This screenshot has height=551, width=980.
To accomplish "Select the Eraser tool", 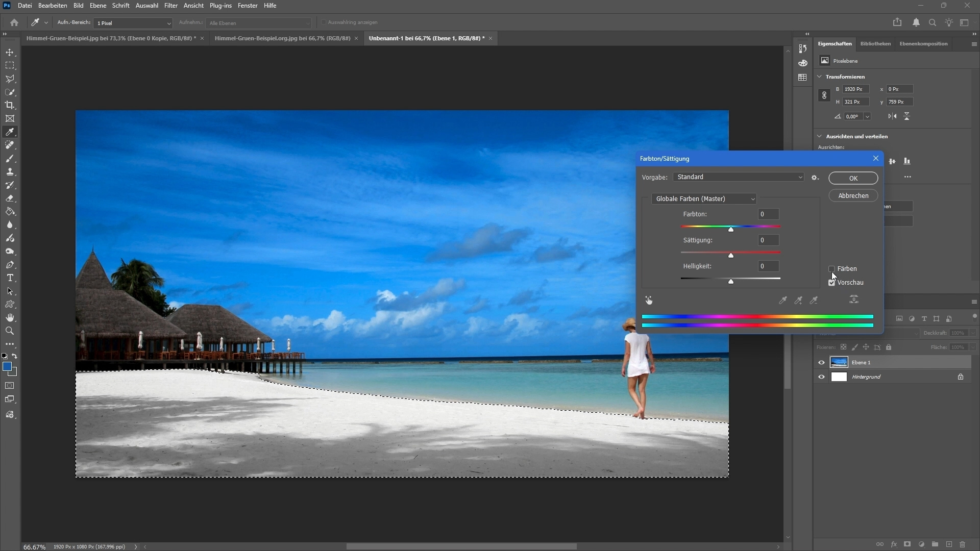I will [x=10, y=198].
